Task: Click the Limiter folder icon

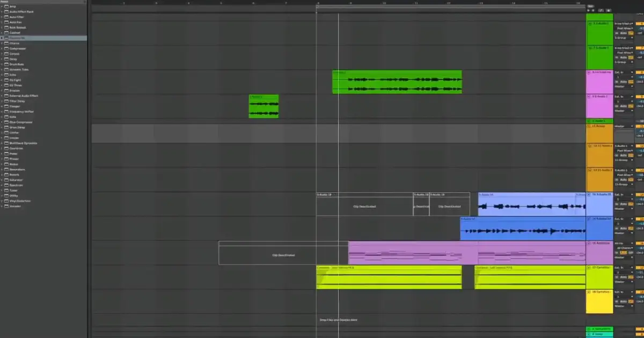Action: point(6,133)
